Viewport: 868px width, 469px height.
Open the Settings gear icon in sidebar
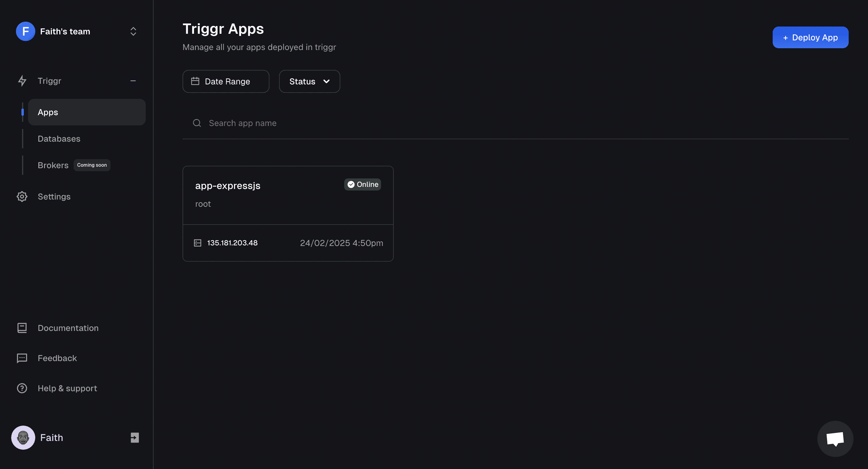pyautogui.click(x=22, y=196)
